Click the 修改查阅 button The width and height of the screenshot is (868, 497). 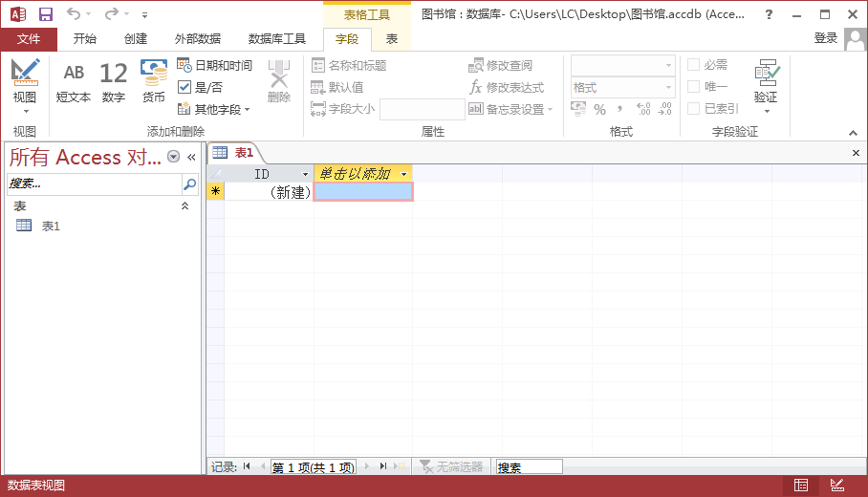pos(500,65)
